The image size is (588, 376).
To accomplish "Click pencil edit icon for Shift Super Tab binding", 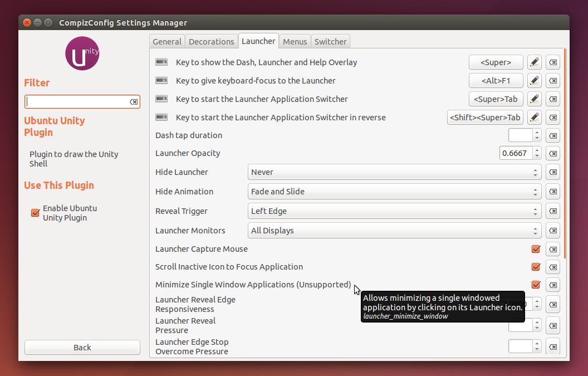I will coord(535,118).
